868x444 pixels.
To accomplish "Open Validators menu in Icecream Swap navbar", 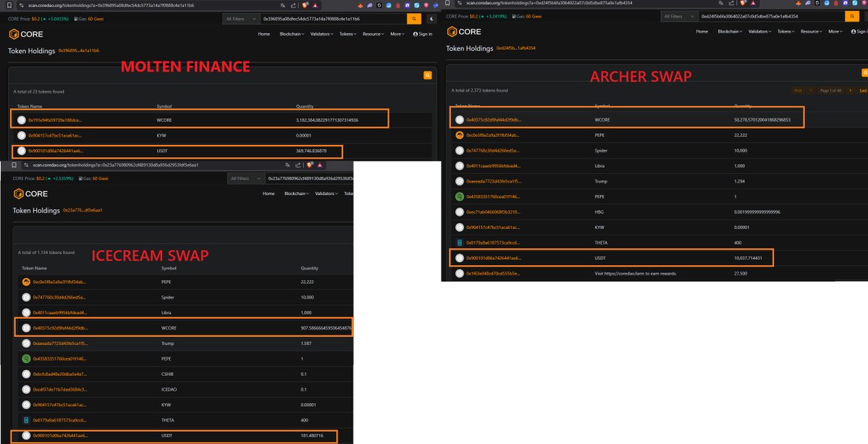I will click(x=326, y=194).
